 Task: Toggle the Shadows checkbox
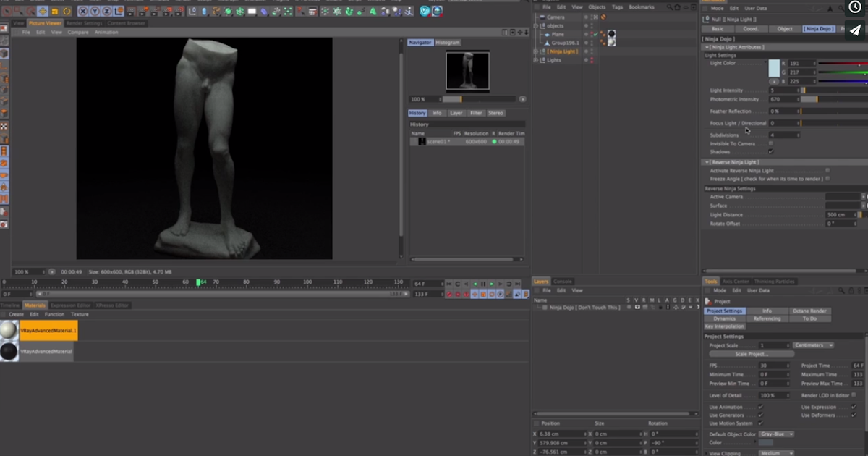pos(770,152)
